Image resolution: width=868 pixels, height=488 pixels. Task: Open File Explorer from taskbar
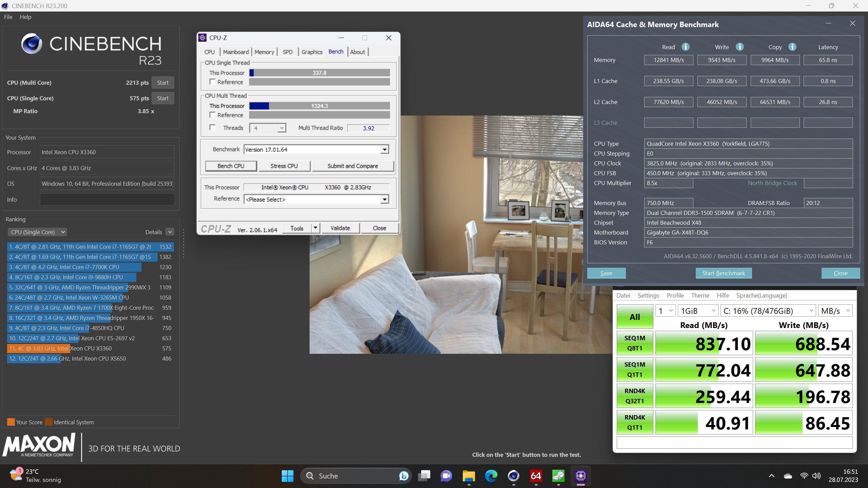tap(469, 476)
